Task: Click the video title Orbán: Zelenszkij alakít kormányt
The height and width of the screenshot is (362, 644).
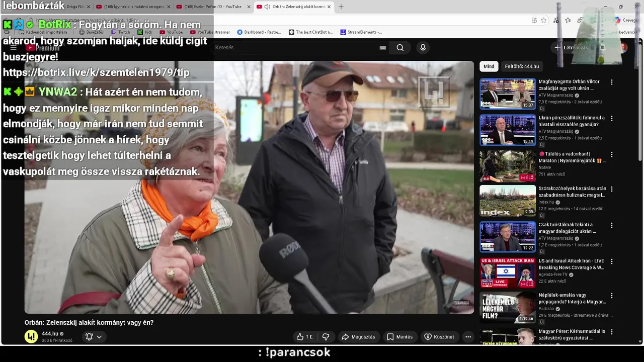Action: coord(89,323)
